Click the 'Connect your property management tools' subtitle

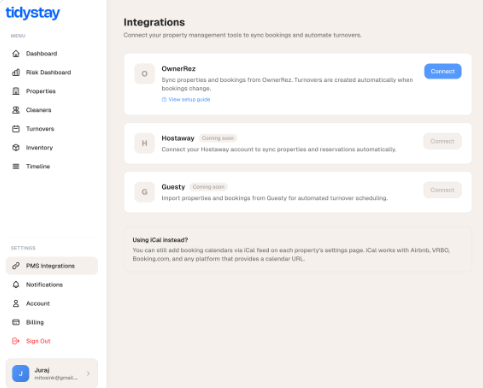pos(242,35)
